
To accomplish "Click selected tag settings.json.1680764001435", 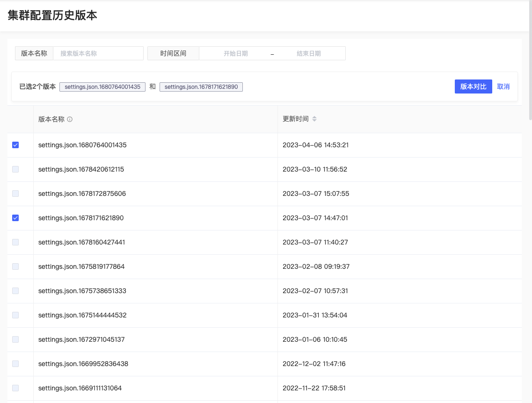I will click(x=102, y=87).
